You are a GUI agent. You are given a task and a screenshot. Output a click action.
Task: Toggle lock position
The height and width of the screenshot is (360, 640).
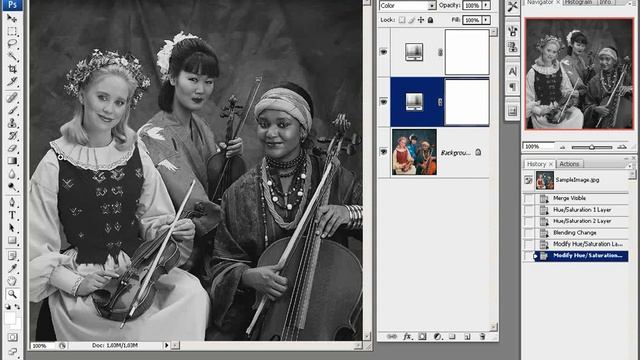tap(421, 20)
